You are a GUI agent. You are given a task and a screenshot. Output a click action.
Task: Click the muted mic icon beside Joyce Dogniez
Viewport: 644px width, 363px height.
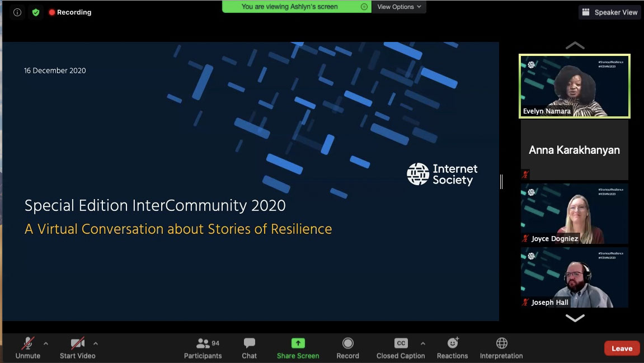point(525,238)
